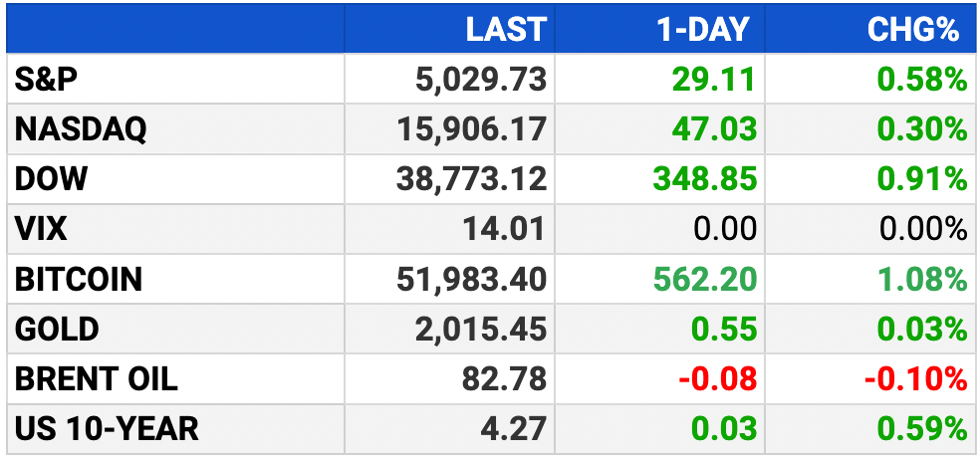Click Gold last price 2,015.45

(x=481, y=330)
